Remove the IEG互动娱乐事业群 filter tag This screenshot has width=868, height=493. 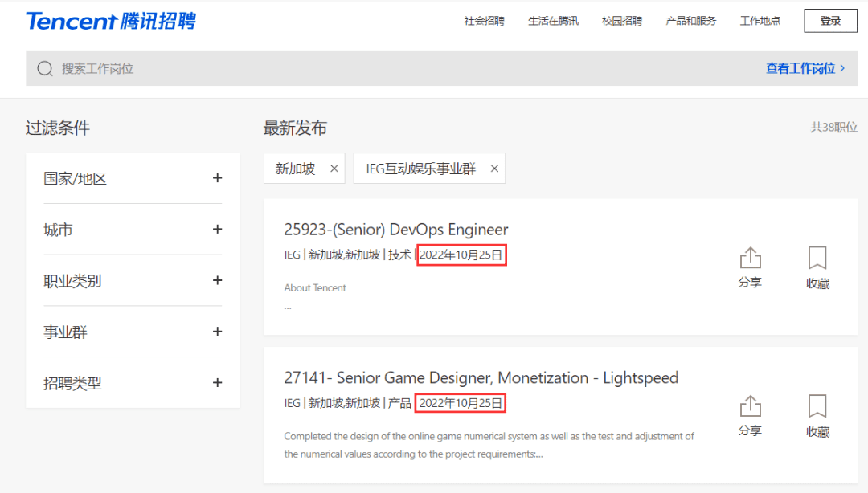494,169
